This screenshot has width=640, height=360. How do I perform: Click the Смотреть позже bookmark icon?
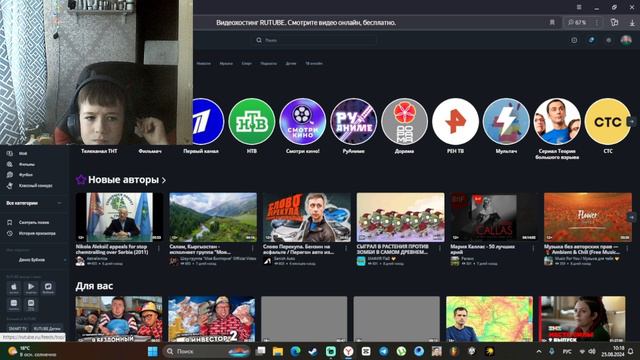click(x=9, y=222)
